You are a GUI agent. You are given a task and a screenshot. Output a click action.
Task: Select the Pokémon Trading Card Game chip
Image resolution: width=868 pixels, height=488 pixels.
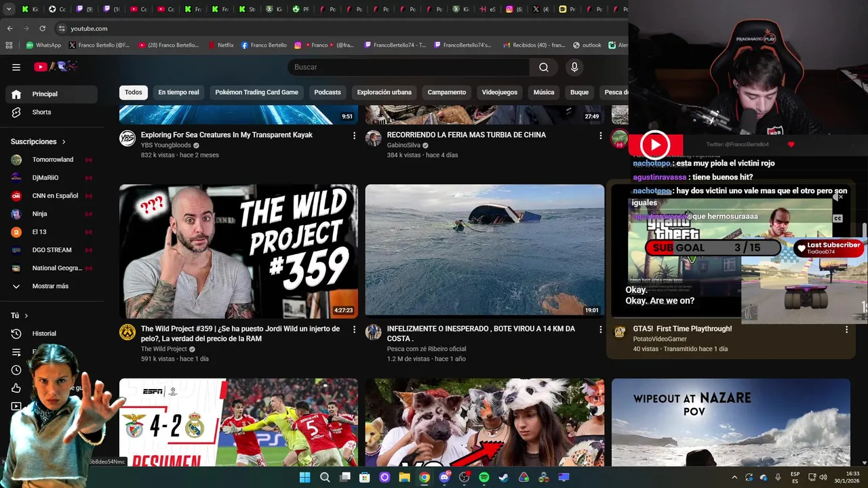pyautogui.click(x=256, y=92)
